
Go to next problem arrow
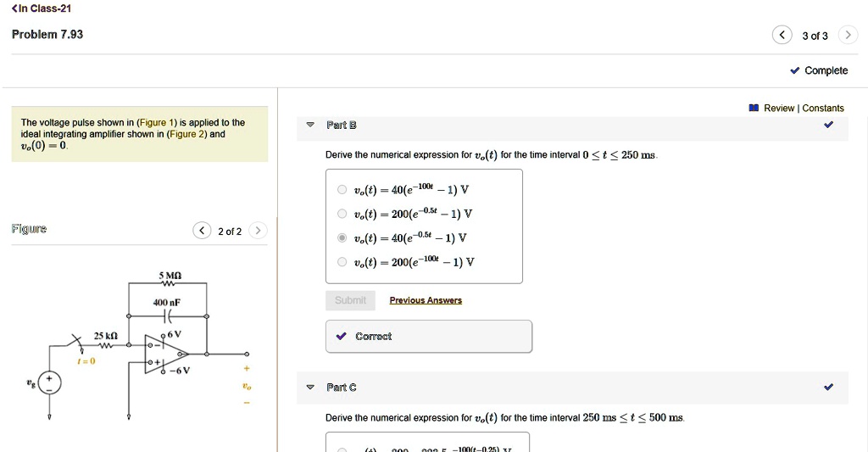pos(847,35)
